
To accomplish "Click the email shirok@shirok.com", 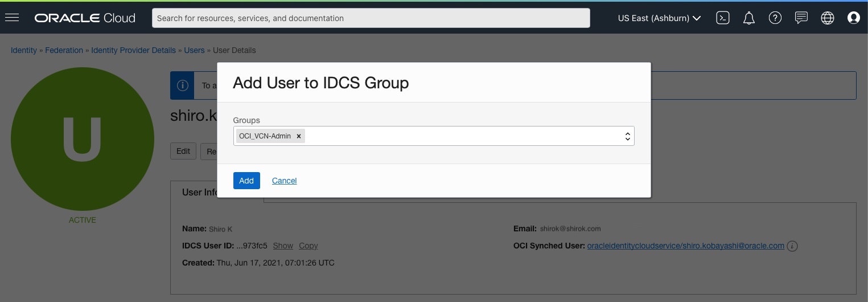I will coord(570,228).
